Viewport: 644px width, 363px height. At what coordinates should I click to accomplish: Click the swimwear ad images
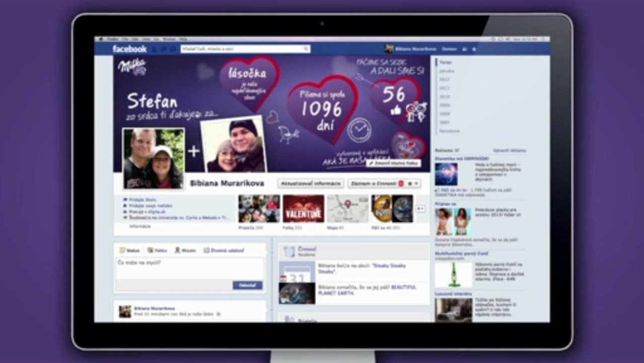453,221
